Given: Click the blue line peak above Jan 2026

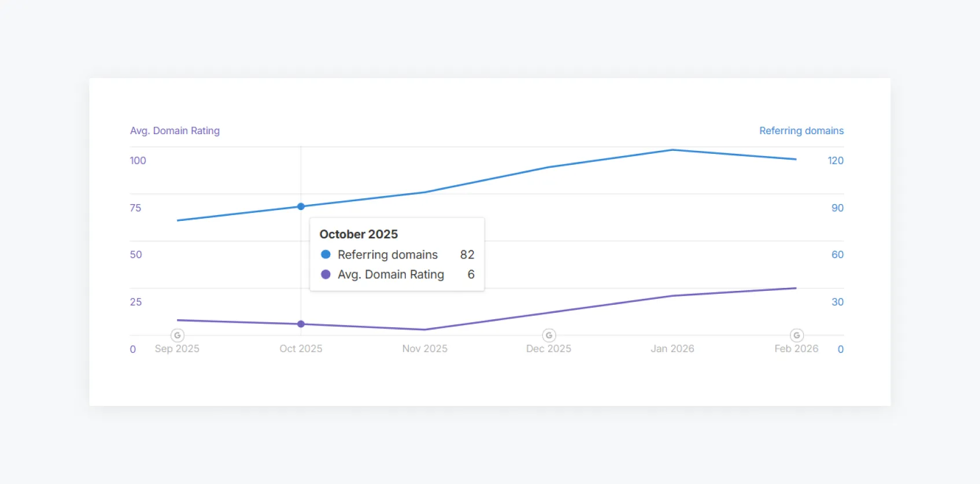Looking at the screenshot, I should (x=672, y=150).
